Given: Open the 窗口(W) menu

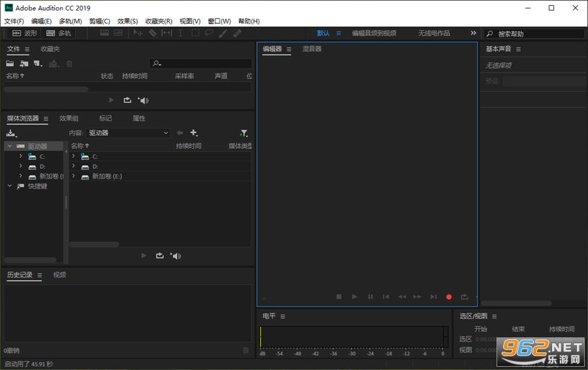Looking at the screenshot, I should point(220,22).
